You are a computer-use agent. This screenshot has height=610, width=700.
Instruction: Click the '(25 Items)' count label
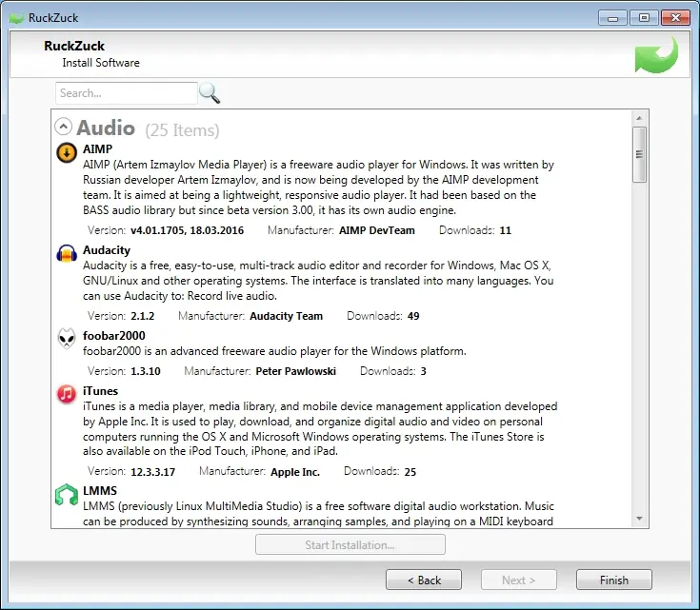coord(182,130)
